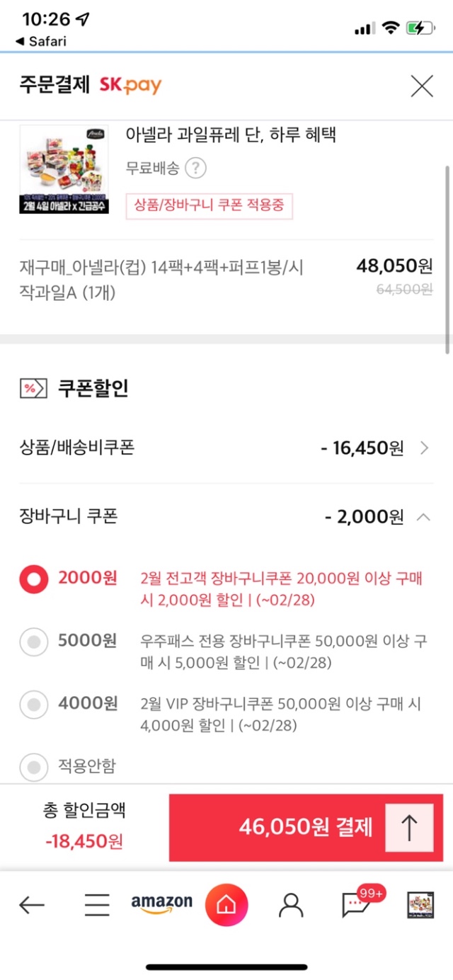Tap the 아넬라 product thumbnail image

coord(64,169)
